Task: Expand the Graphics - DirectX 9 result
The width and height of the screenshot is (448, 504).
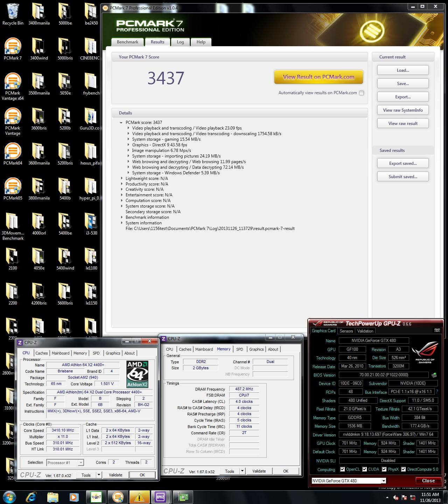Action: [x=128, y=145]
